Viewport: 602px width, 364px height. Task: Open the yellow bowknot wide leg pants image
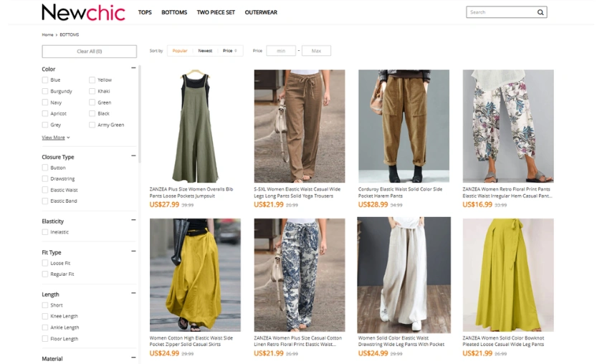click(508, 275)
